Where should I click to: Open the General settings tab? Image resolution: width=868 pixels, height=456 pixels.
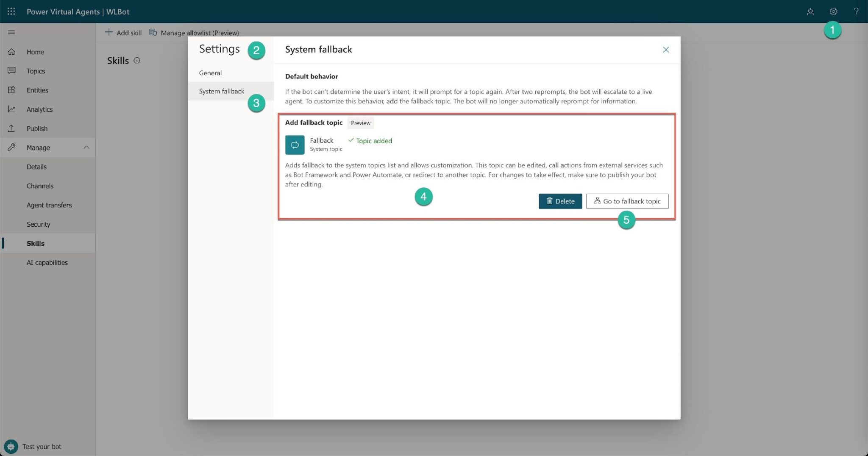tap(231, 72)
